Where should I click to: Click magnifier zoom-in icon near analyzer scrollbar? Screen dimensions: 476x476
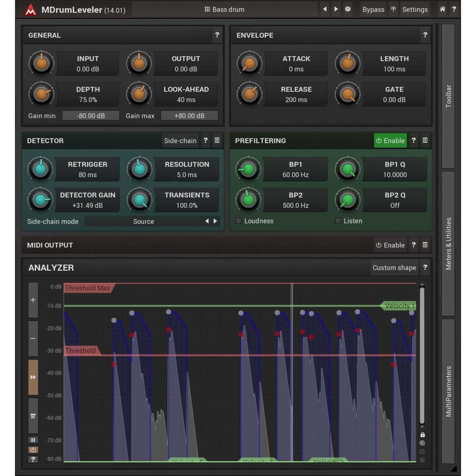pyautogui.click(x=422, y=443)
